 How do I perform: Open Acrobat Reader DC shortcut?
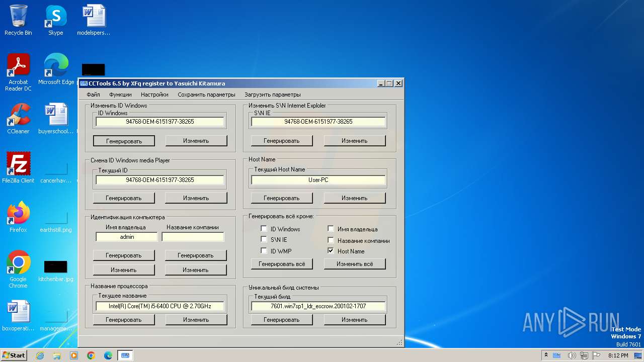click(18, 72)
